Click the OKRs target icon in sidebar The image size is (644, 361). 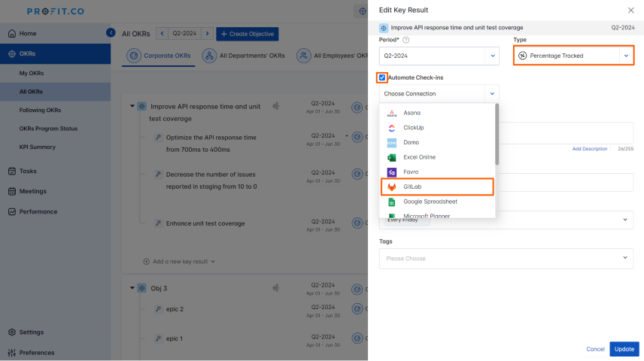tap(12, 54)
